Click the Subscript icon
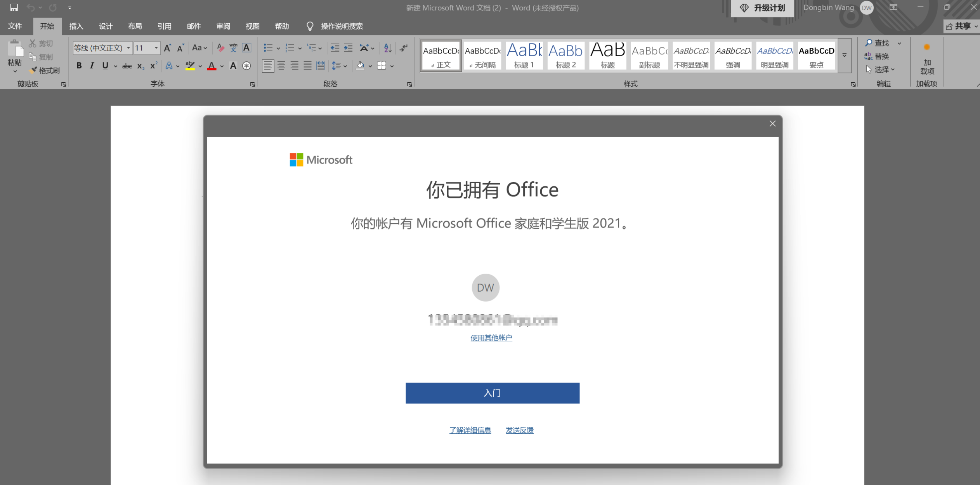 140,66
